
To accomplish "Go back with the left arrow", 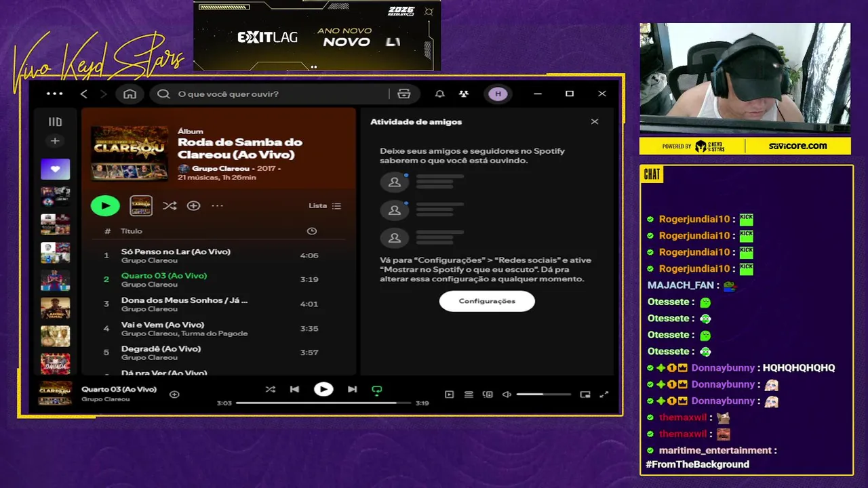I will (x=84, y=94).
